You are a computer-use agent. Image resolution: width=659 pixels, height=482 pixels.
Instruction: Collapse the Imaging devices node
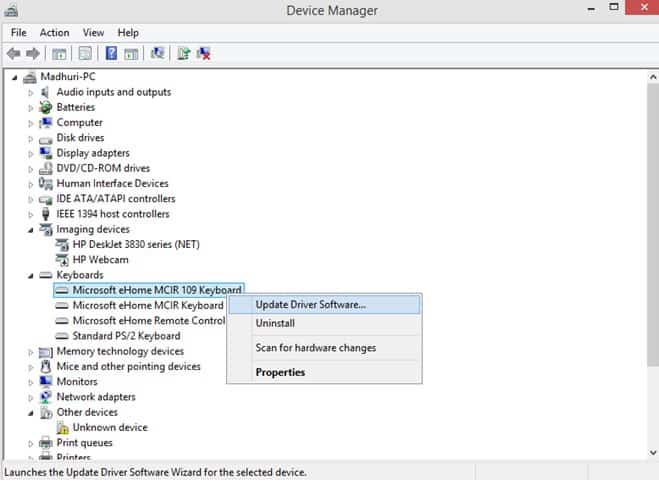pyautogui.click(x=31, y=230)
